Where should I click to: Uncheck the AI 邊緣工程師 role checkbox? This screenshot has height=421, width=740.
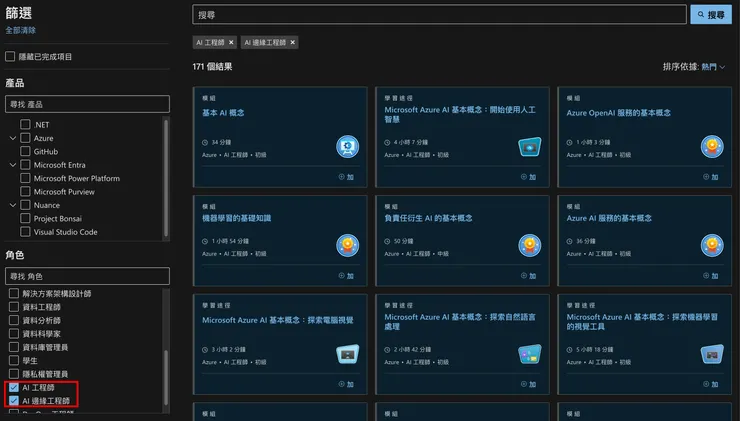[14, 401]
